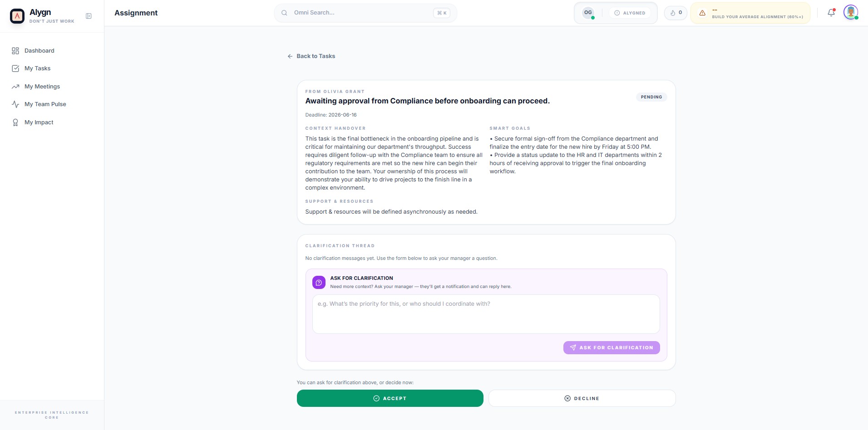
Task: Click the SUPPORT & RESOURCES heading
Action: tap(339, 201)
